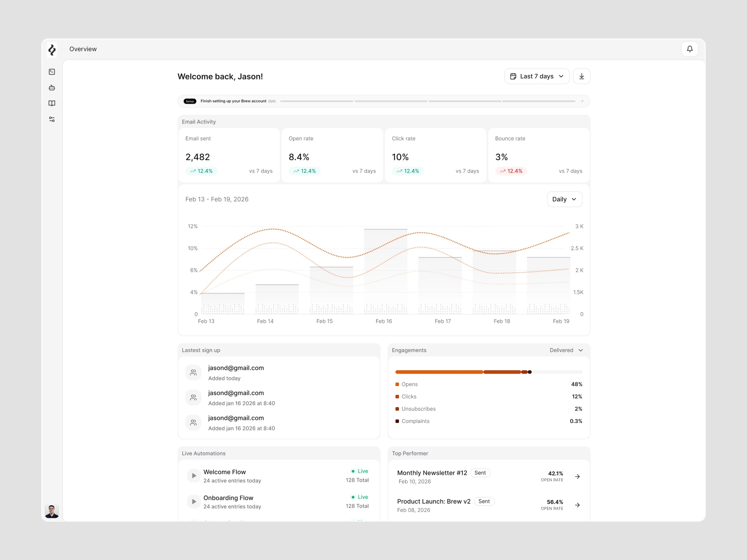Select the Feb 16 chart bar label
The height and width of the screenshot is (560, 747).
(x=384, y=321)
